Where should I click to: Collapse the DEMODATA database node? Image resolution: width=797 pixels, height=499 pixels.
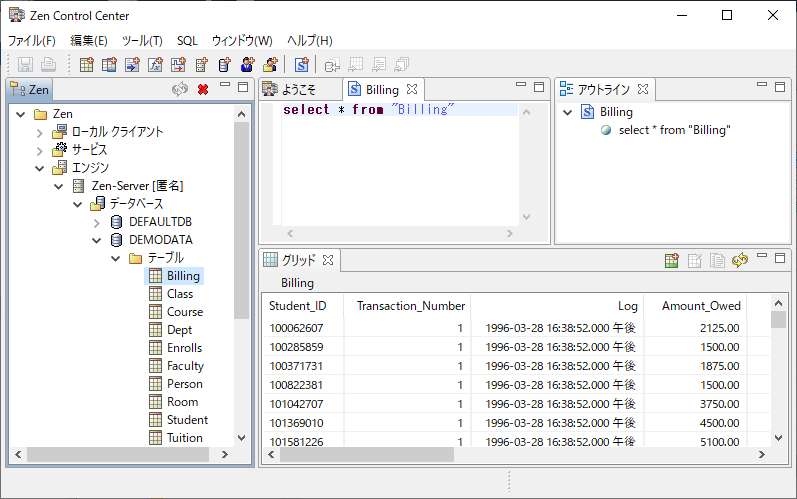tap(97, 240)
